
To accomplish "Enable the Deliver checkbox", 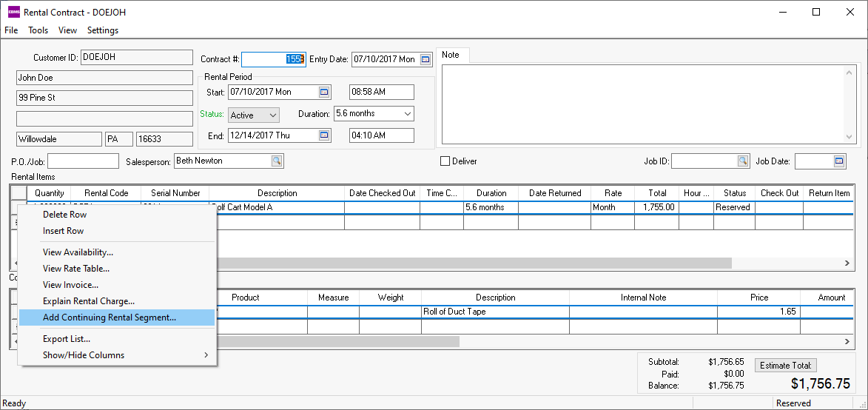I will point(445,161).
